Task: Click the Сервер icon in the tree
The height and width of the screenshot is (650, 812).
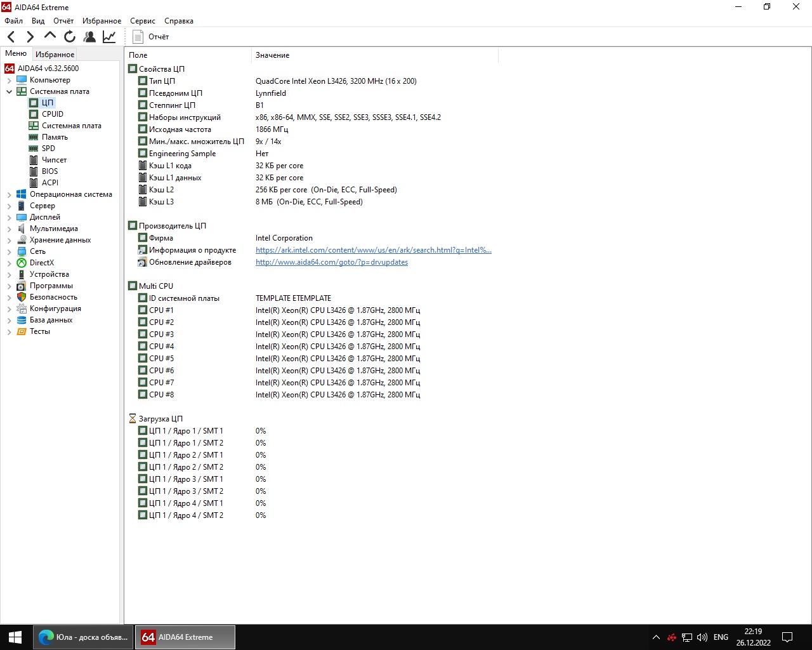Action: pos(22,206)
